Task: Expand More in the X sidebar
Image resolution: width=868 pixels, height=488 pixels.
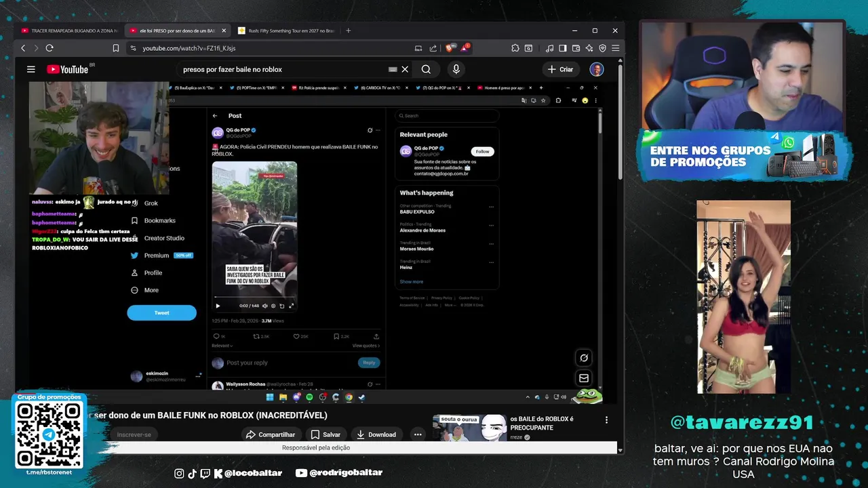Action: [144, 290]
